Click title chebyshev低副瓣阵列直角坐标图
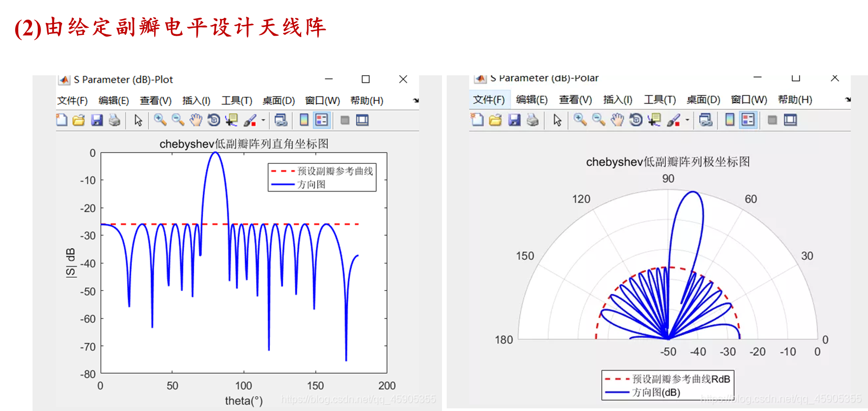This screenshot has height=411, width=868. (244, 144)
